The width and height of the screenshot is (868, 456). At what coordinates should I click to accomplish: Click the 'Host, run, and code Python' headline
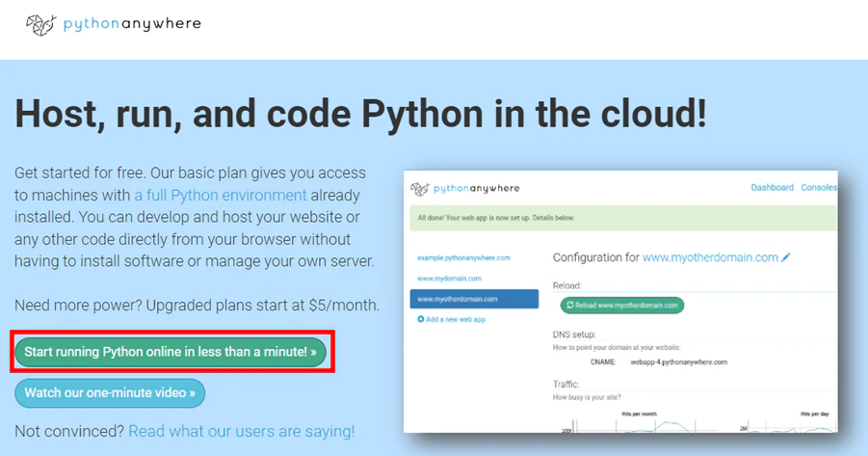pyautogui.click(x=360, y=114)
